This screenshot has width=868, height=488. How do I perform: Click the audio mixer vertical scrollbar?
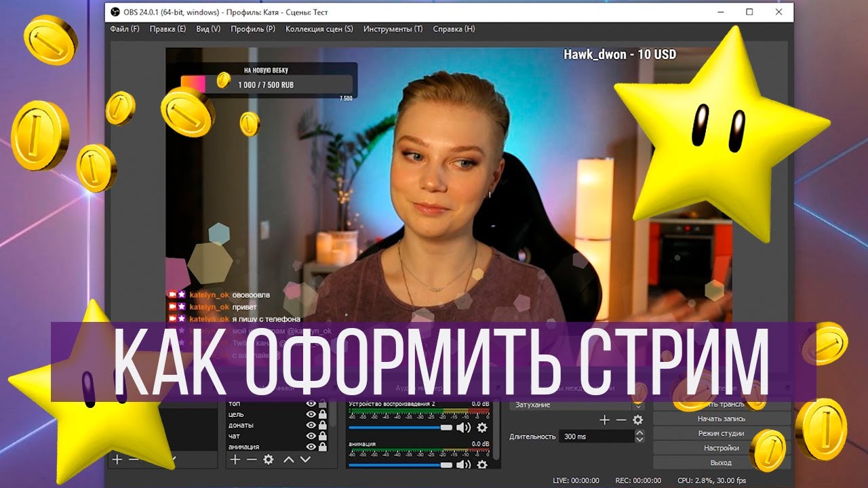(496, 430)
